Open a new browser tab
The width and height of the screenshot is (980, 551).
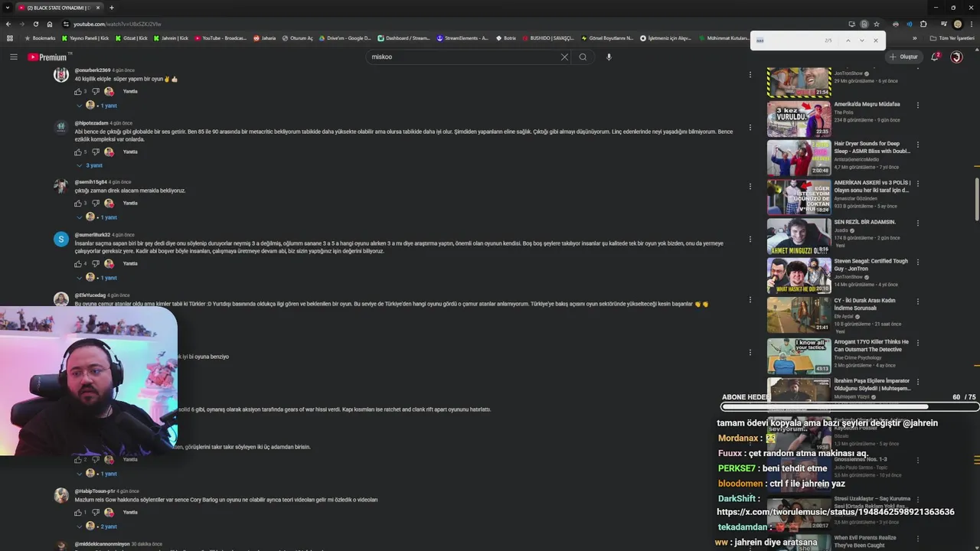point(112,8)
